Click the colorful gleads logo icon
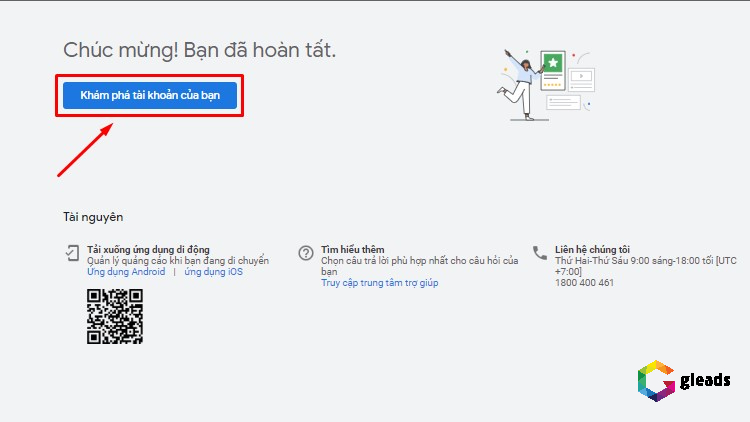Viewport: 750px width, 422px height. 655,381
